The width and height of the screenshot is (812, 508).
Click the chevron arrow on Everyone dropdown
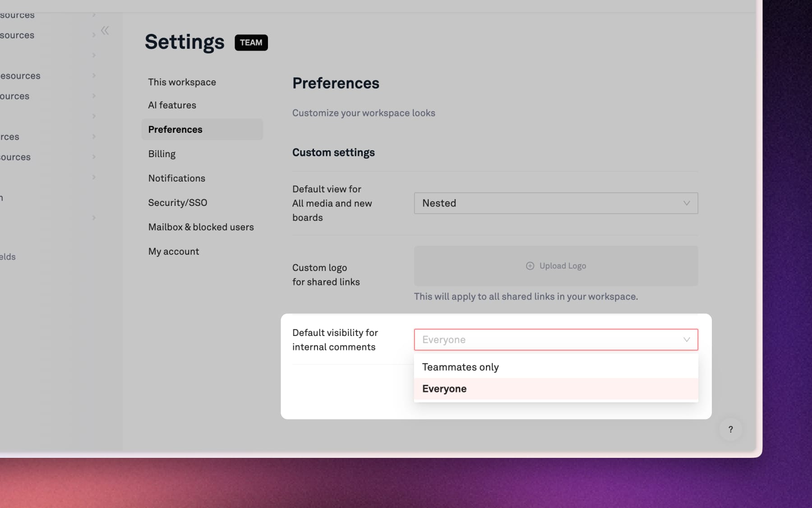click(x=687, y=340)
